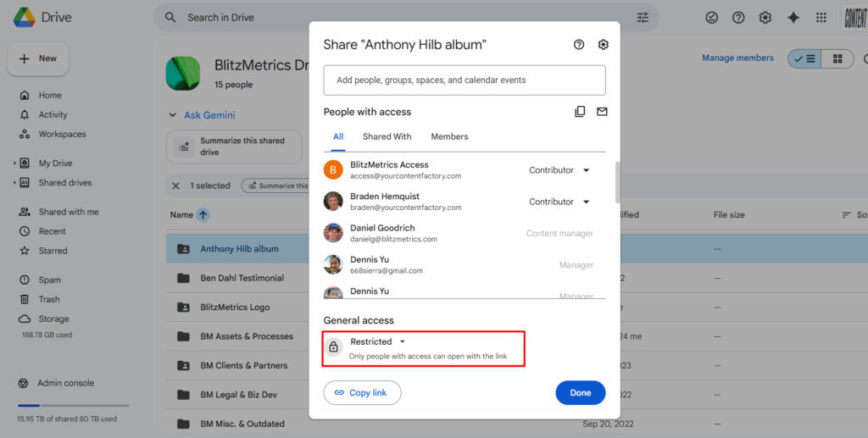Click the share dialog settings gear icon

coord(604,45)
